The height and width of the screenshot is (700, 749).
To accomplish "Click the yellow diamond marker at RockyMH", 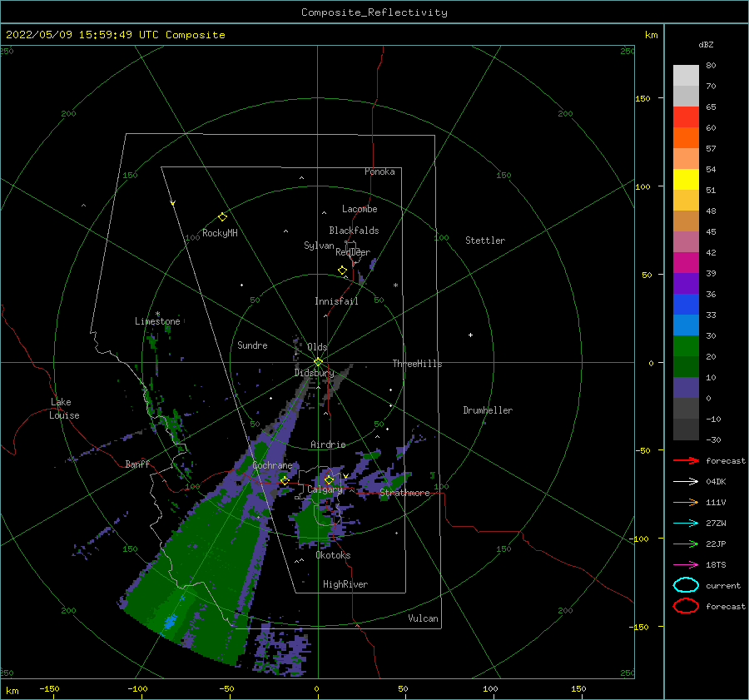I will click(x=222, y=217).
